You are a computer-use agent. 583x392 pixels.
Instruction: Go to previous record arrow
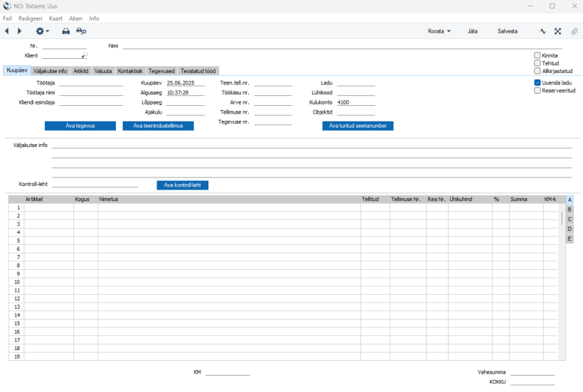pyautogui.click(x=6, y=31)
